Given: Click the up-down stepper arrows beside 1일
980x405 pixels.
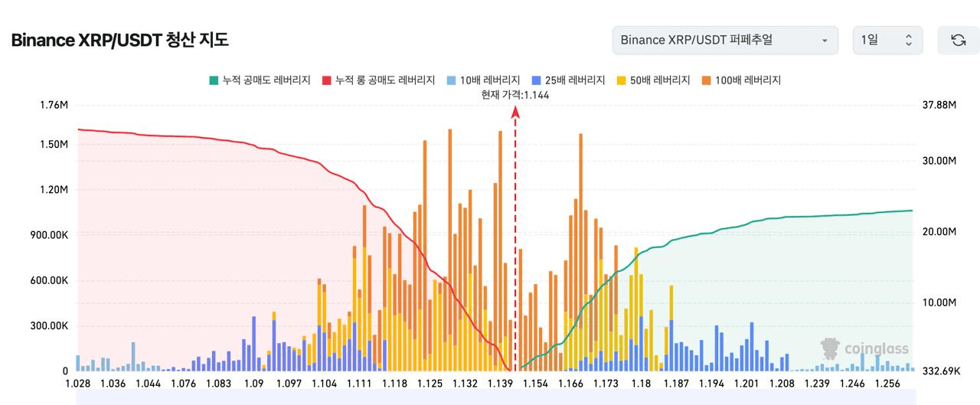Looking at the screenshot, I should (x=909, y=40).
